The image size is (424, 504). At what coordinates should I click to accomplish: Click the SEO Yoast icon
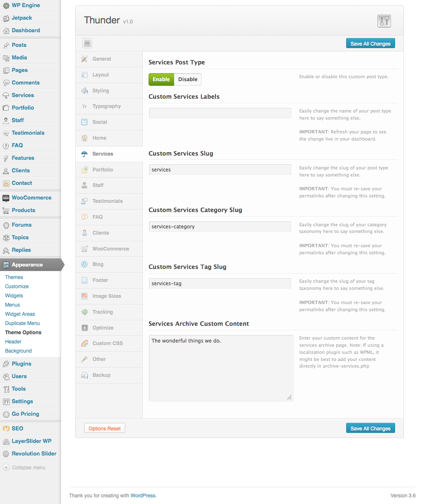6,429
